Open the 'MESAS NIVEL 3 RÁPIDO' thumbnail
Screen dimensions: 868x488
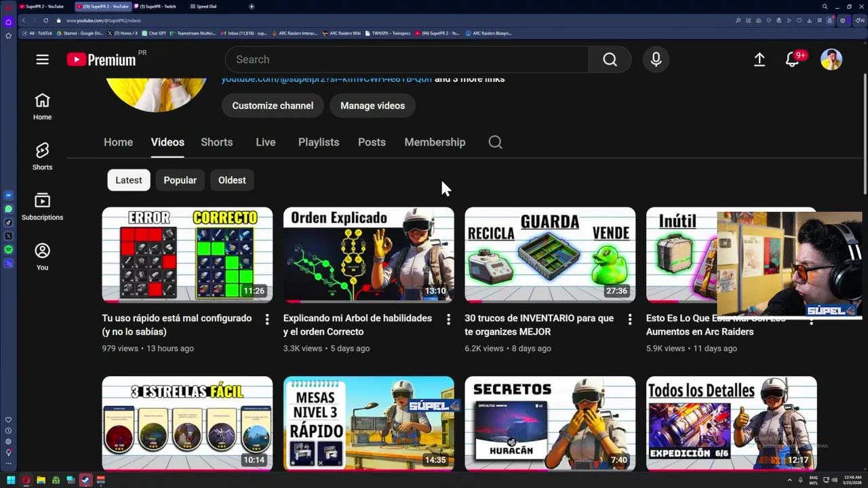[x=369, y=424]
